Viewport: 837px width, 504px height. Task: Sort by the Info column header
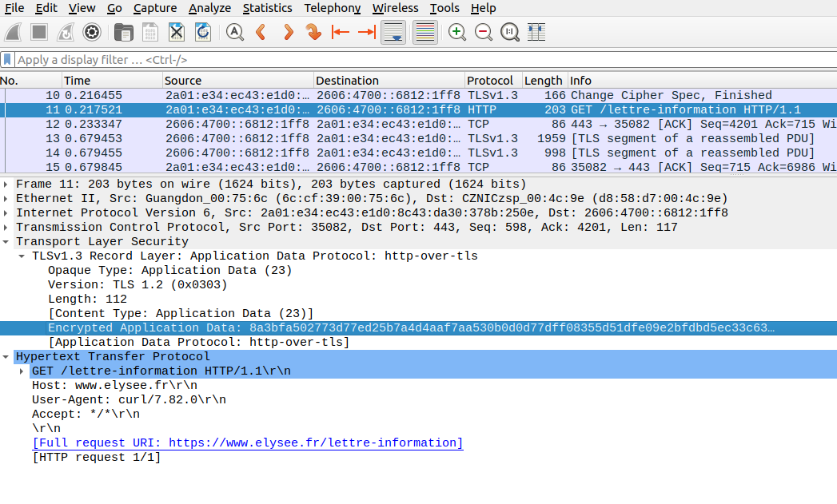(x=703, y=81)
